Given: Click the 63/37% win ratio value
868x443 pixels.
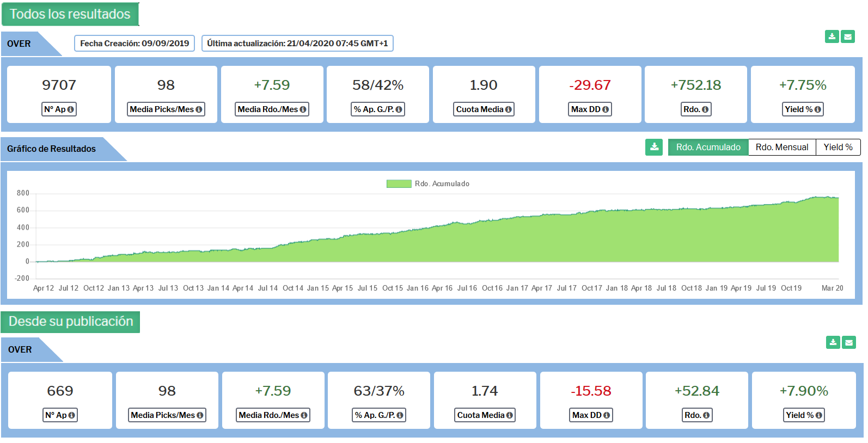Looking at the screenshot, I should coord(379,391).
